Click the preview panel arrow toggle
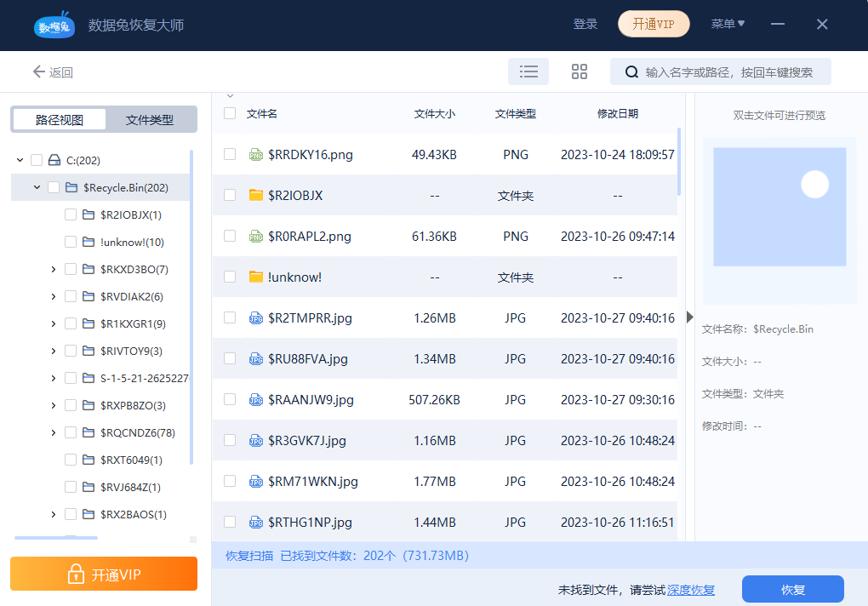Image resolution: width=868 pixels, height=606 pixels. click(688, 317)
